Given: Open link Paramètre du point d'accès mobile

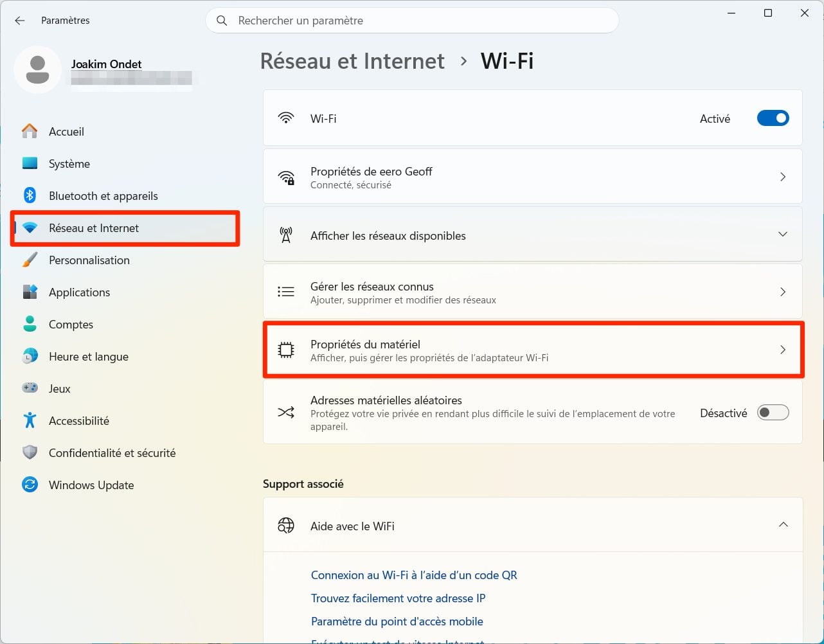Looking at the screenshot, I should coord(397,622).
